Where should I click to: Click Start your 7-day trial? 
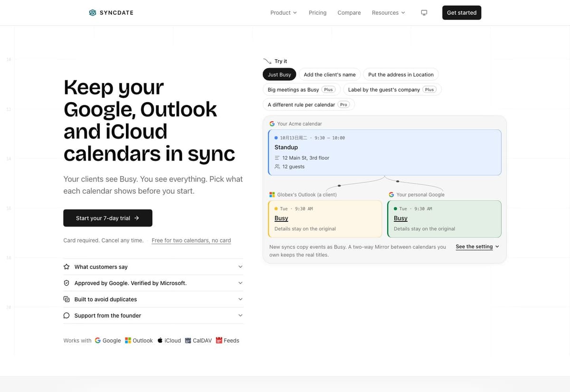(x=108, y=218)
